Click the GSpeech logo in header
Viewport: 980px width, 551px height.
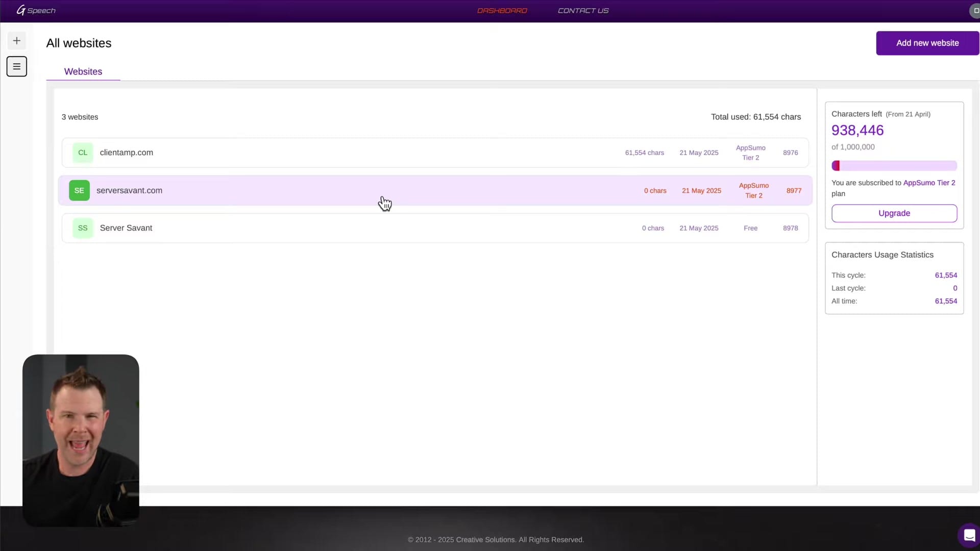pos(36,10)
